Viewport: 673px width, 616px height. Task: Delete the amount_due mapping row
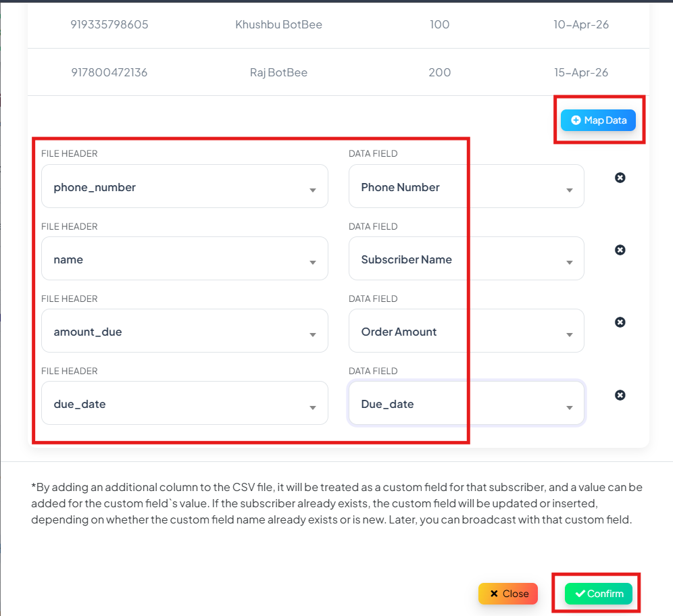click(620, 322)
